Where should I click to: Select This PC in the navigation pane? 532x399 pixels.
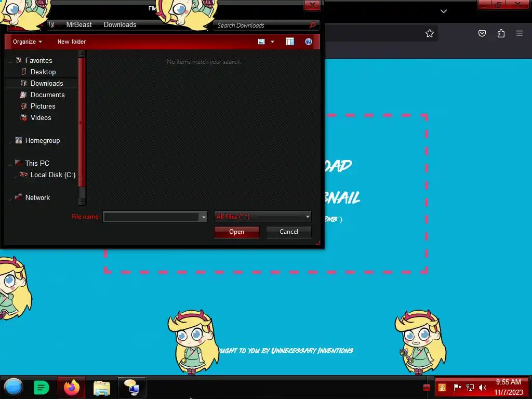(37, 163)
